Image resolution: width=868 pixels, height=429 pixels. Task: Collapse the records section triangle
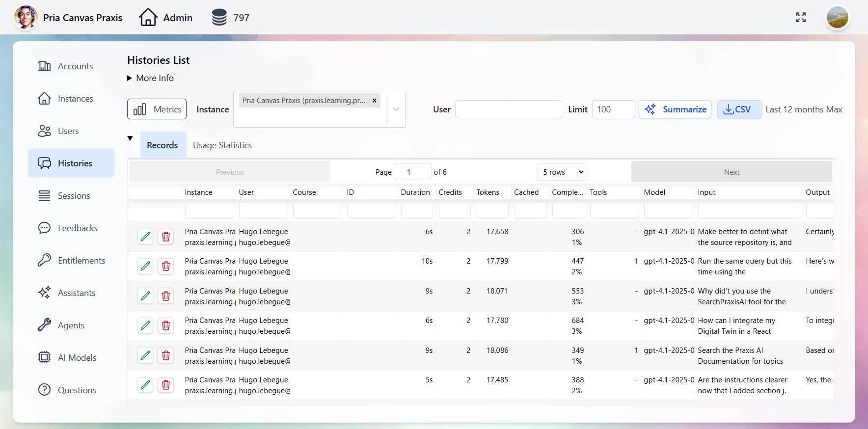tap(130, 138)
